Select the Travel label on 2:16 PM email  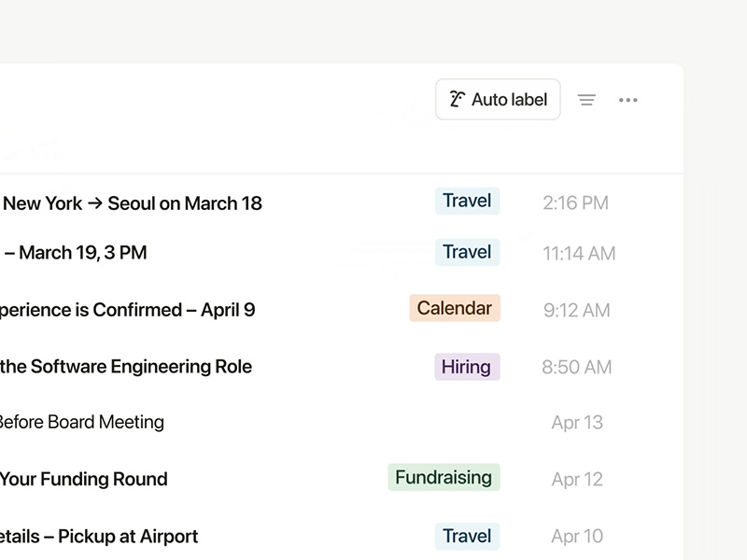pyautogui.click(x=467, y=202)
